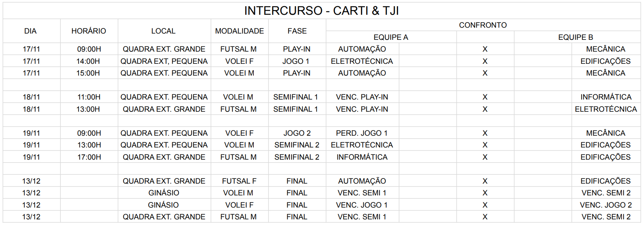
Task: Click INFORMÁTICA in the Equipe A column
Action: coord(362,157)
